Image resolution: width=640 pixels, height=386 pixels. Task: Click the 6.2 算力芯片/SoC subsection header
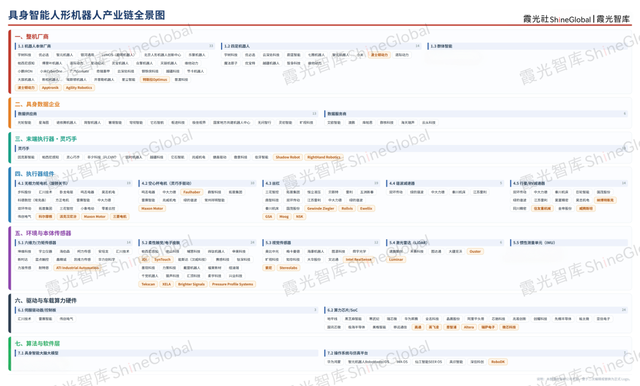[342, 310]
